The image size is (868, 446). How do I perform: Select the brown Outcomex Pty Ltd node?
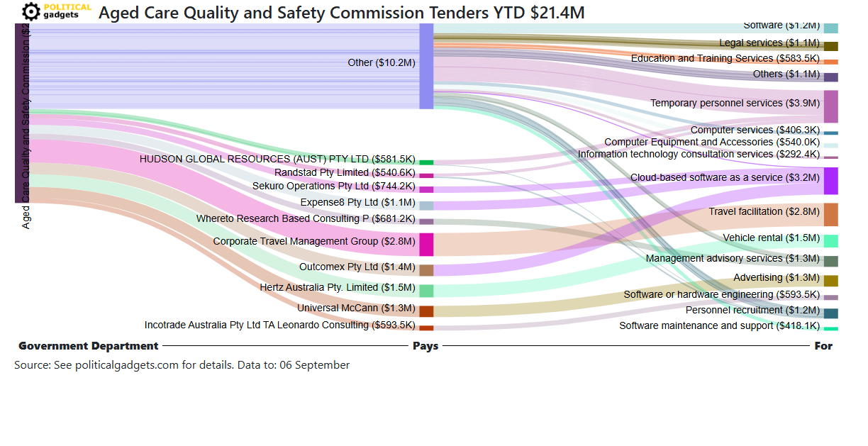(x=426, y=270)
